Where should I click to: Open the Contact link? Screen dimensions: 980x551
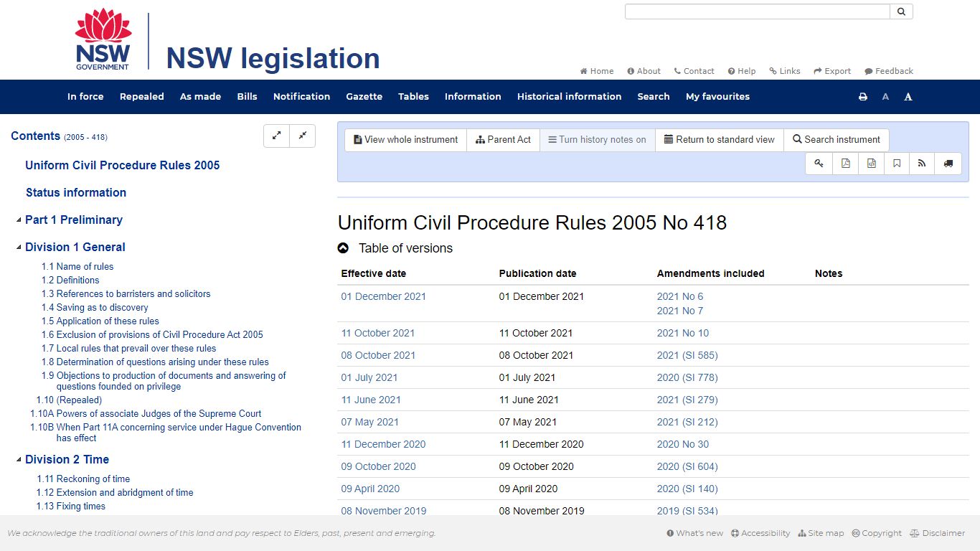pyautogui.click(x=694, y=71)
